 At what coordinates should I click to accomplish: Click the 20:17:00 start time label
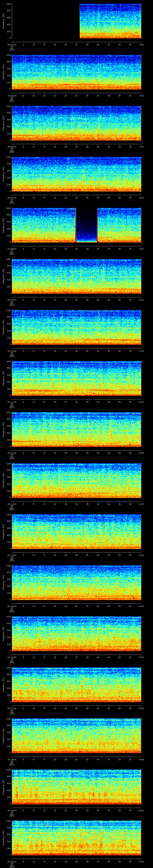click(12, 708)
